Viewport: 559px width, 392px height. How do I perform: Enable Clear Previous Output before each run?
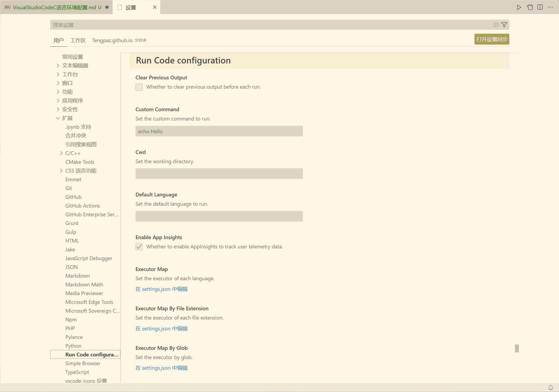click(139, 87)
